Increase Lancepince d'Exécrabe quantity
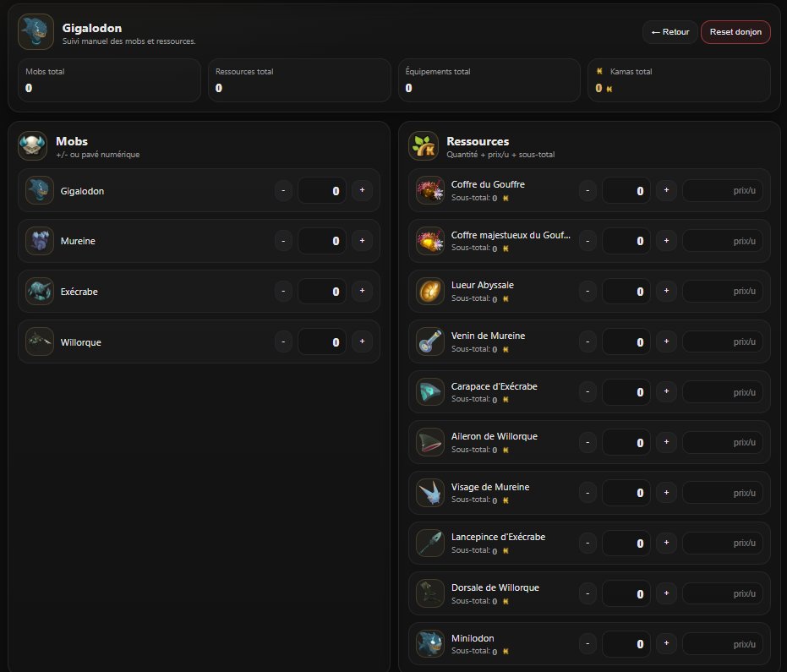Image resolution: width=787 pixels, height=672 pixels. coord(666,543)
